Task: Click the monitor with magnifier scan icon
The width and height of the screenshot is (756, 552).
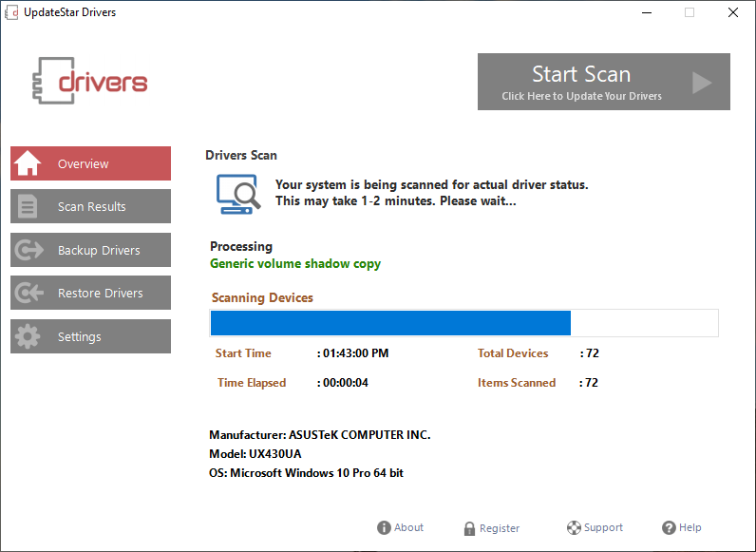Action: click(237, 193)
